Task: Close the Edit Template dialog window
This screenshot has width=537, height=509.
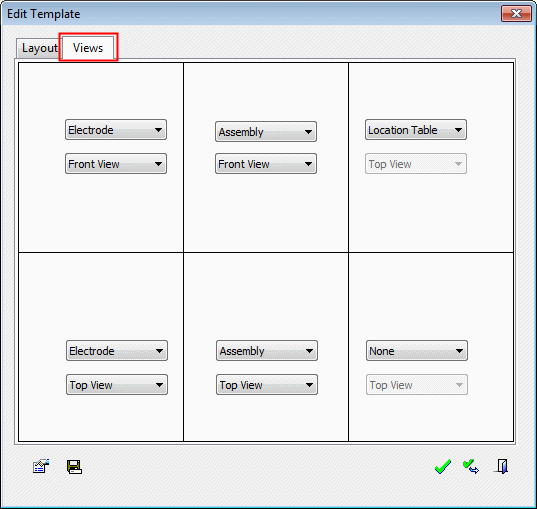Action: click(x=516, y=14)
